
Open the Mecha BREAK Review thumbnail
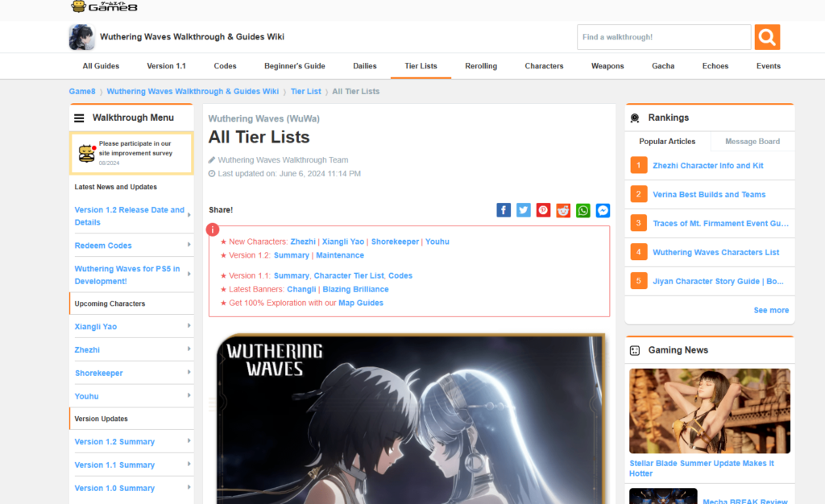click(663, 496)
